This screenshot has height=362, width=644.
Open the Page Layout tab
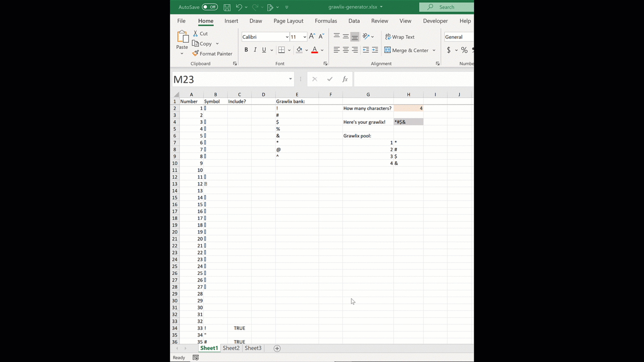[x=288, y=21]
